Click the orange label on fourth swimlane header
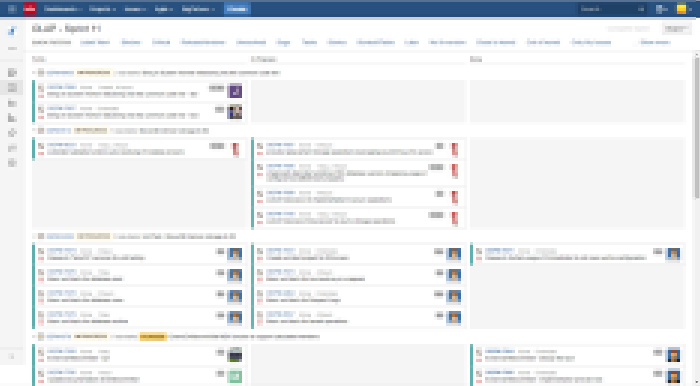 point(153,336)
